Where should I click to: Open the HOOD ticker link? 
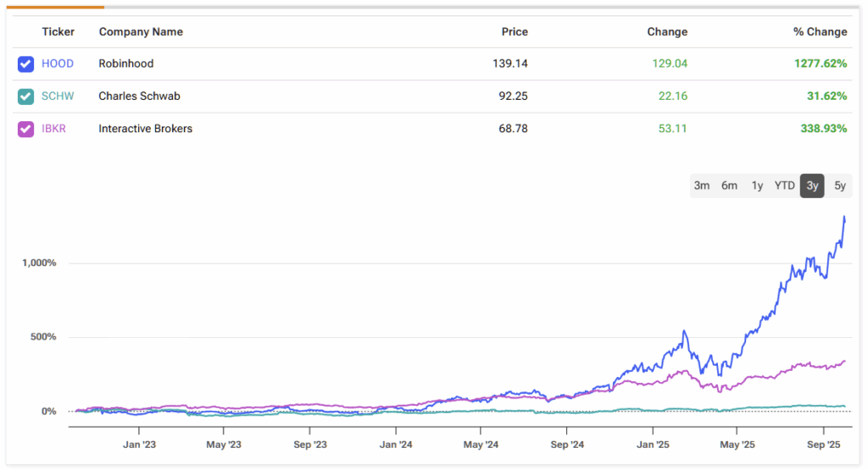pyautogui.click(x=57, y=64)
